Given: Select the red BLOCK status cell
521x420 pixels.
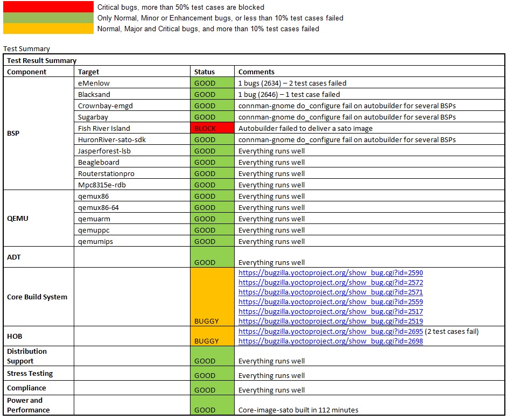Looking at the screenshot, I should coord(213,129).
